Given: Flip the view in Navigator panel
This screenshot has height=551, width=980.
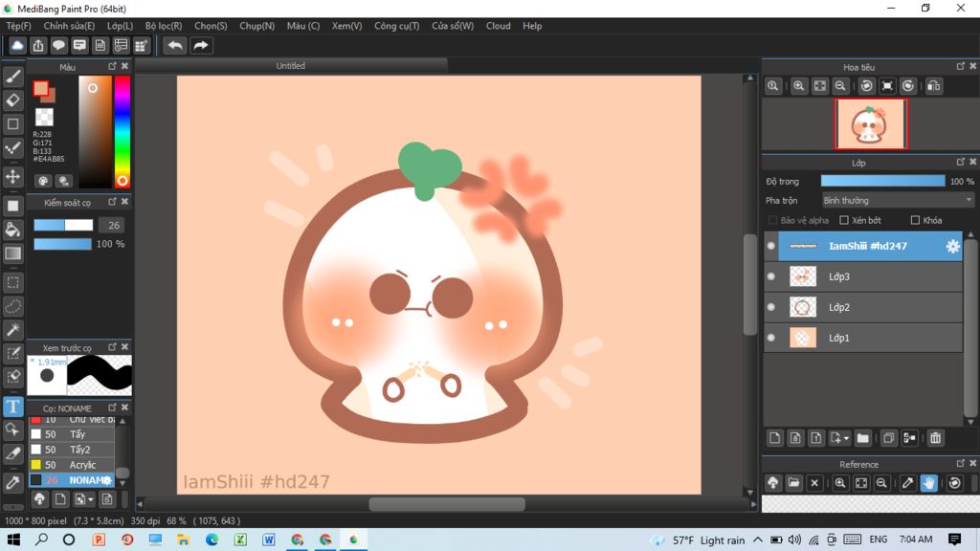Looking at the screenshot, I should pos(934,86).
